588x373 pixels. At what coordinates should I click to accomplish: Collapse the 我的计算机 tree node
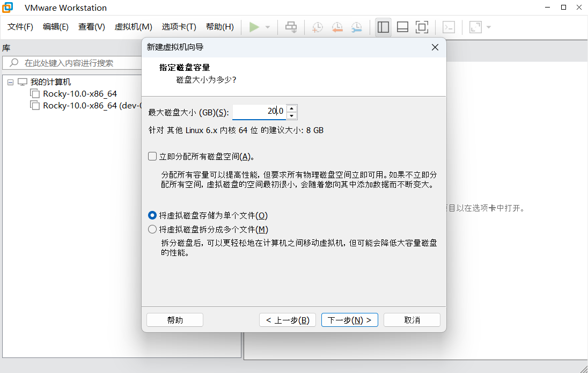[11, 82]
